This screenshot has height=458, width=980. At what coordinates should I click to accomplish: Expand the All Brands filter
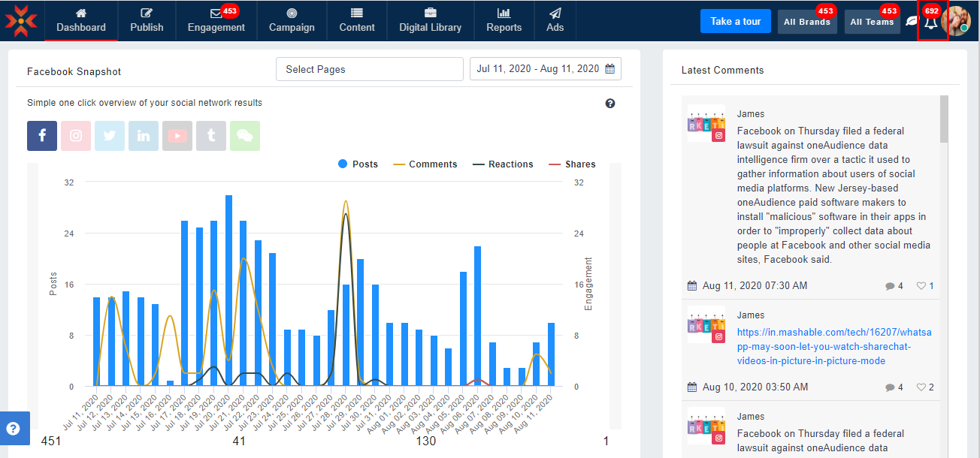806,22
